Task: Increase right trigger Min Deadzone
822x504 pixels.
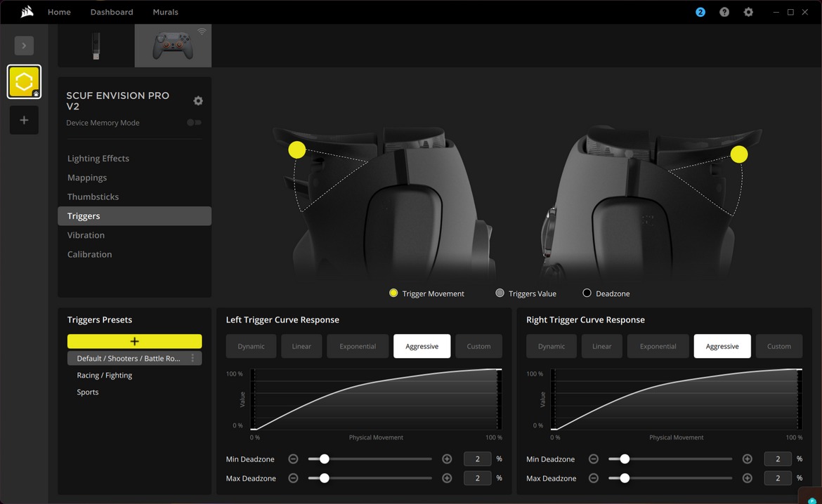Action: [748, 459]
